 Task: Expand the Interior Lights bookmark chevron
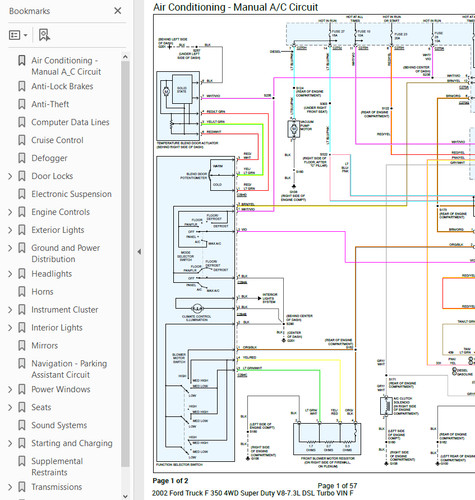tap(10, 328)
